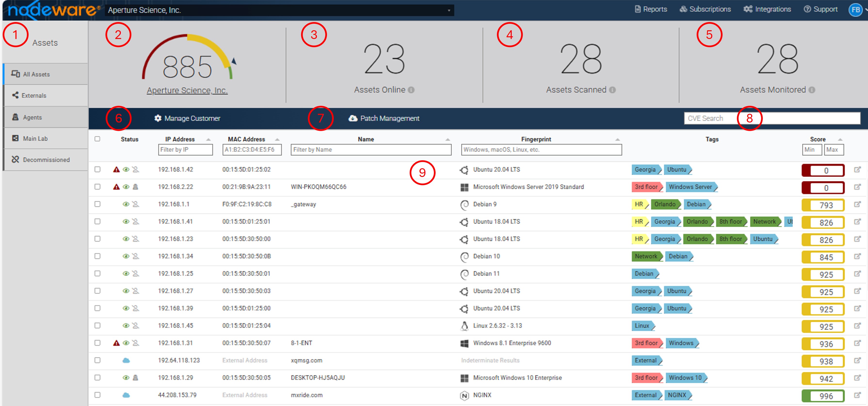868x406 pixels.
Task: Click the NGINX icon in mxride.com row
Action: (x=464, y=396)
